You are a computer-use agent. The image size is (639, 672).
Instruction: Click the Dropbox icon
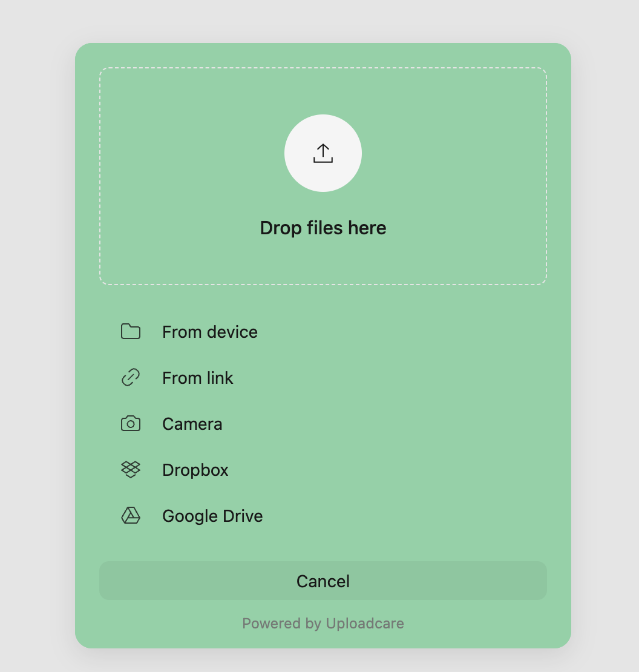coord(130,470)
